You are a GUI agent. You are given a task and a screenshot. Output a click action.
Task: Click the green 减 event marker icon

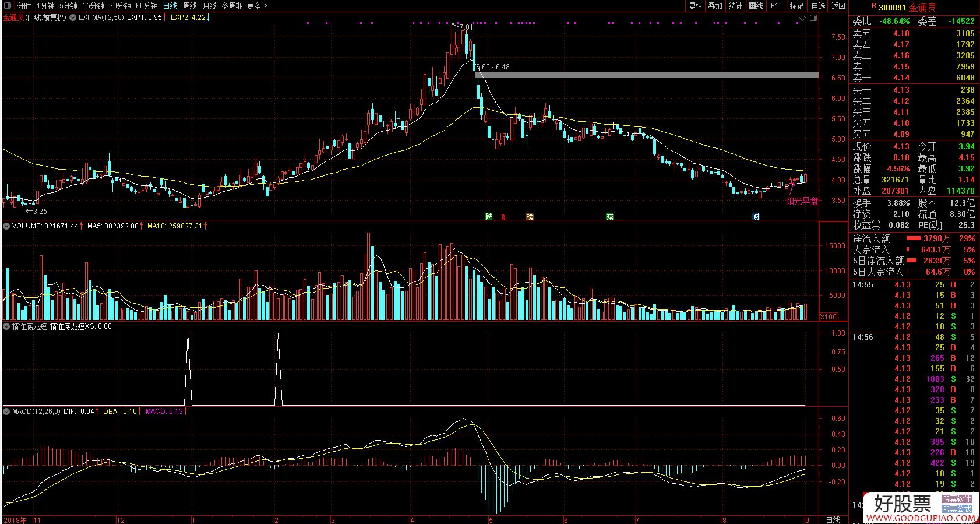pyautogui.click(x=609, y=216)
